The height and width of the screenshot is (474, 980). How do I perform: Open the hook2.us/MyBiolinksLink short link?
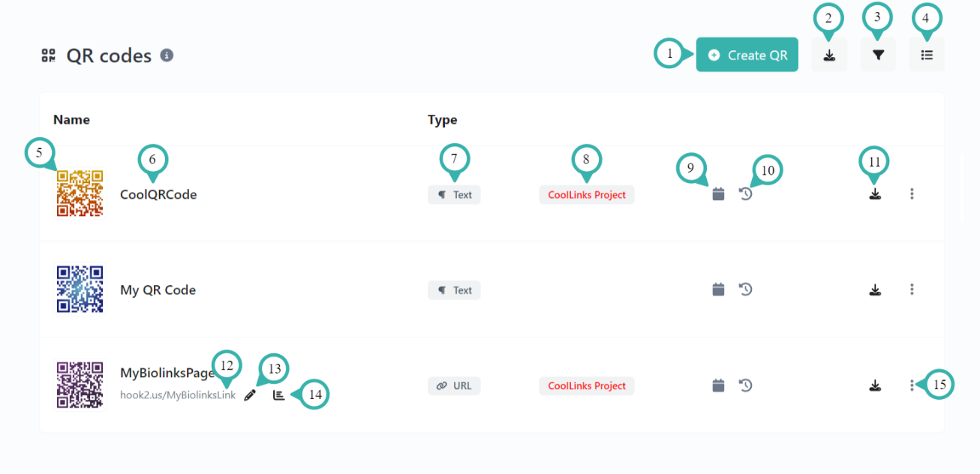(x=176, y=394)
